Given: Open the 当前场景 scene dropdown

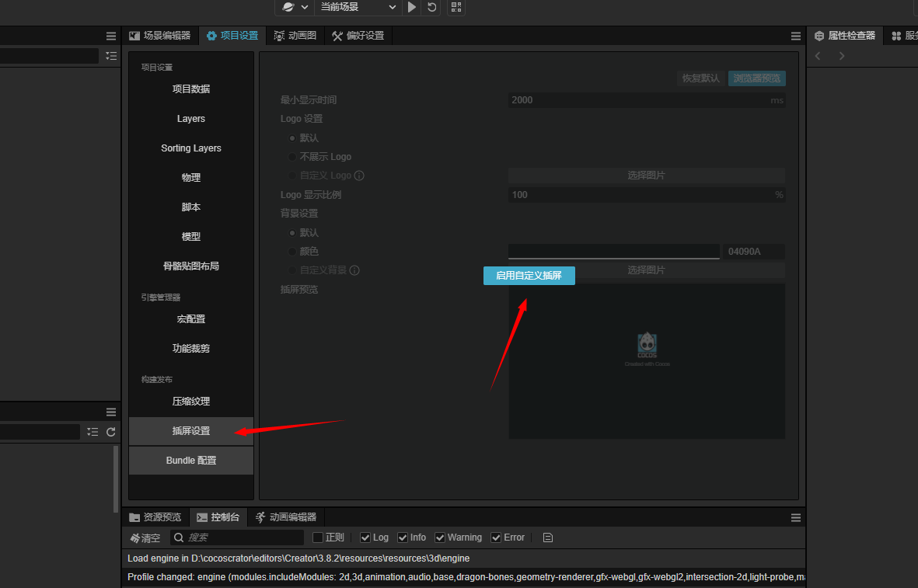Looking at the screenshot, I should (358, 7).
